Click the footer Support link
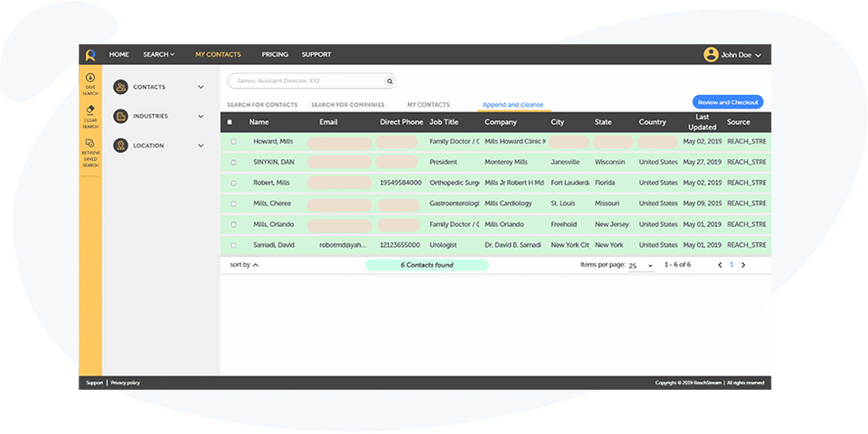Screen dimensions: 868x434 pos(94,383)
